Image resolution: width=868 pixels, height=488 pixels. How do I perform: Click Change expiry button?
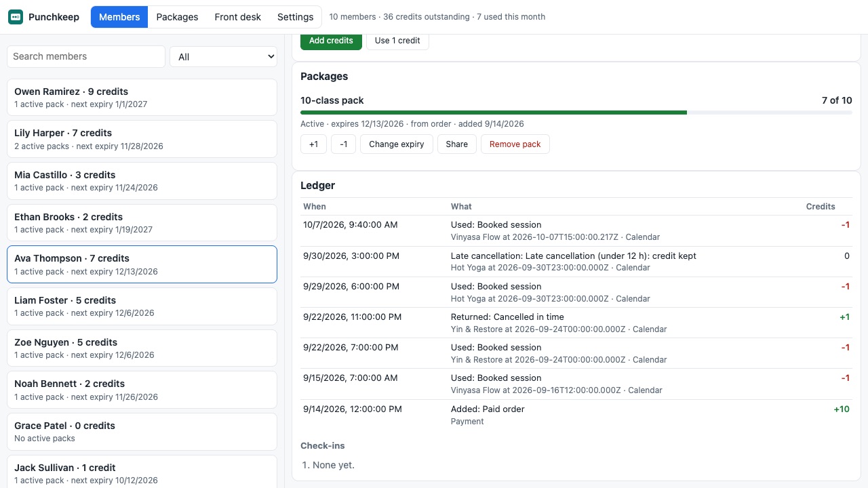click(397, 144)
